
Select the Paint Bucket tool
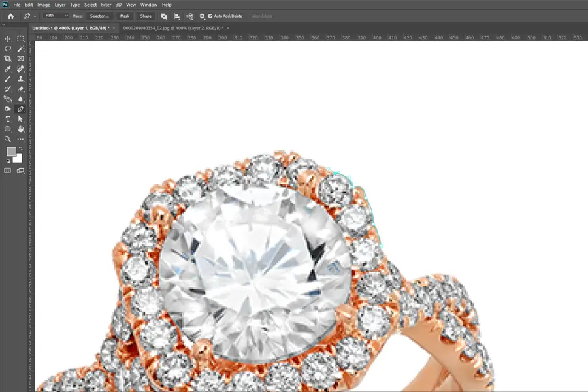pyautogui.click(x=7, y=99)
